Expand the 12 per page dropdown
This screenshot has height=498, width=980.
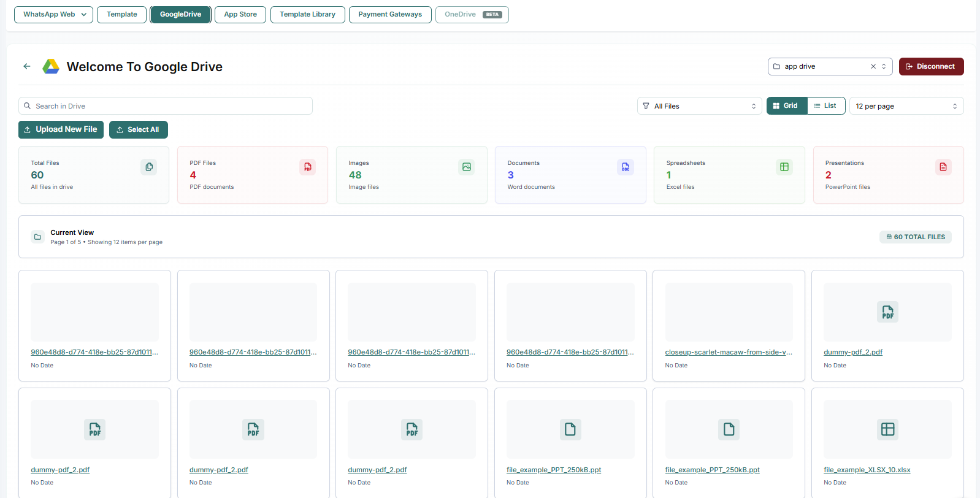906,106
